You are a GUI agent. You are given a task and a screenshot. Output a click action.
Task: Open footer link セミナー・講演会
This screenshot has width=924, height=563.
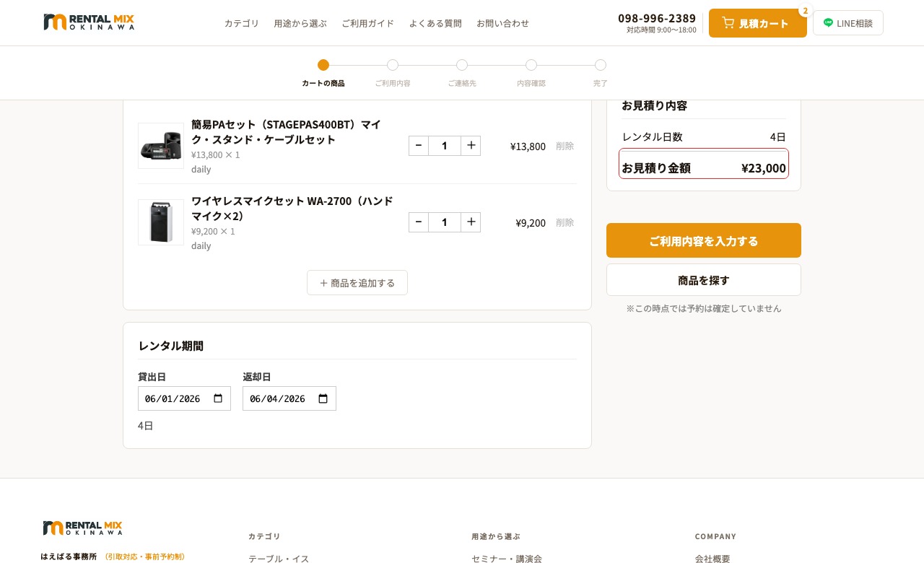(x=507, y=559)
